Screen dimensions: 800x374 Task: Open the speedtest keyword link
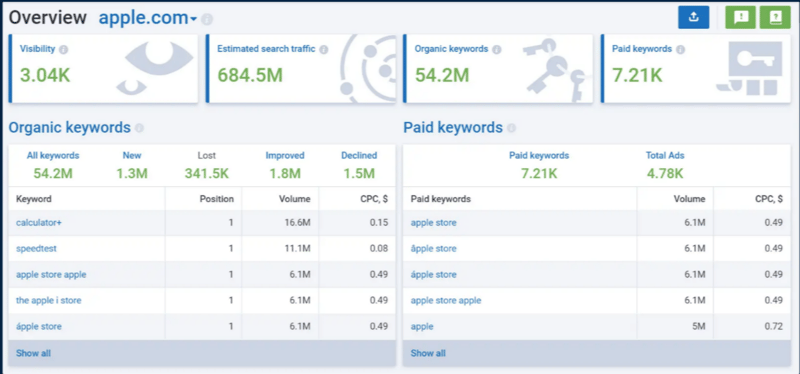36,249
